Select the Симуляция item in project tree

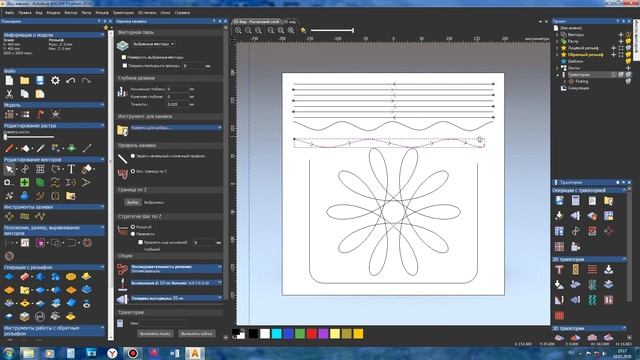pos(578,88)
